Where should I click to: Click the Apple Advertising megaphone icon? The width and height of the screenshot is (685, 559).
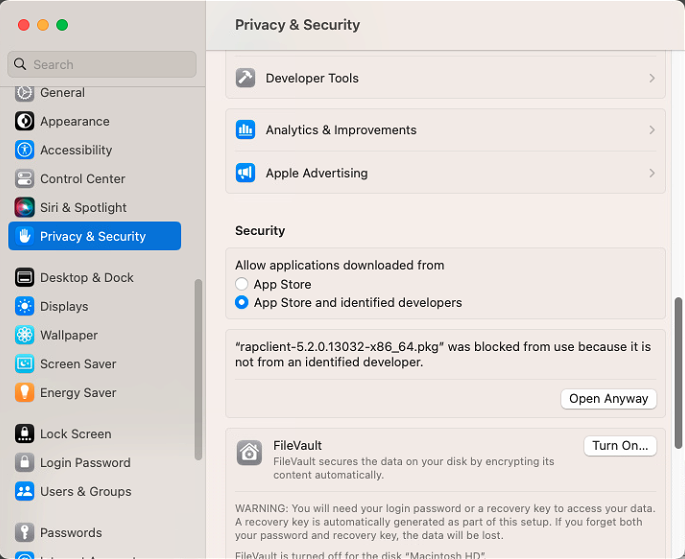[246, 173]
